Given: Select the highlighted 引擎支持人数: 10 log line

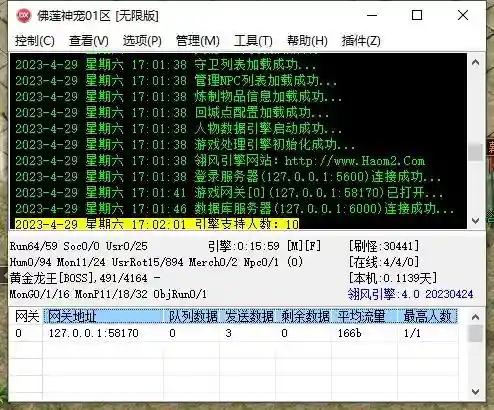Looking at the screenshot, I should pos(157,224).
